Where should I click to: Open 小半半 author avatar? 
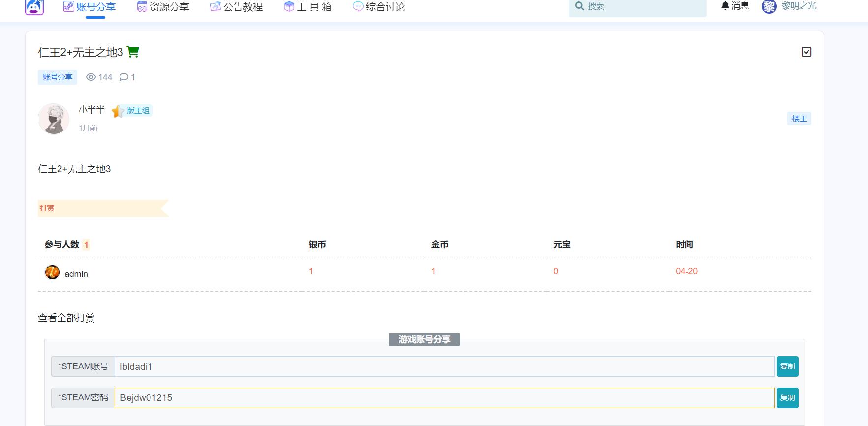54,119
